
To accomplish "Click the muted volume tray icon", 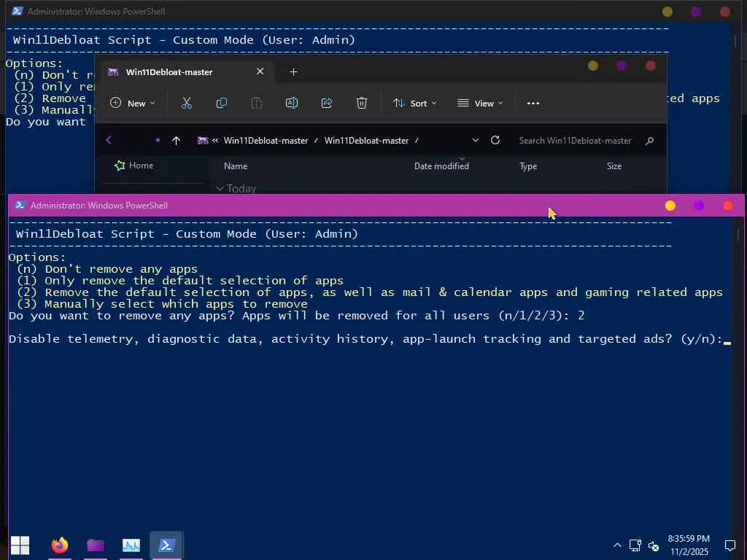I will 654,545.
